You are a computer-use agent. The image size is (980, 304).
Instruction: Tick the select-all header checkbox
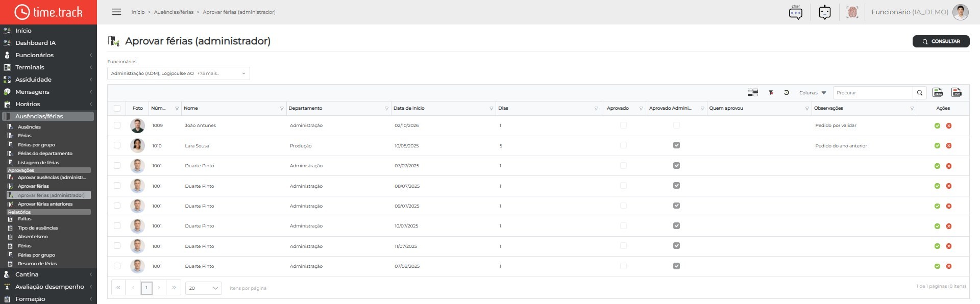[117, 108]
